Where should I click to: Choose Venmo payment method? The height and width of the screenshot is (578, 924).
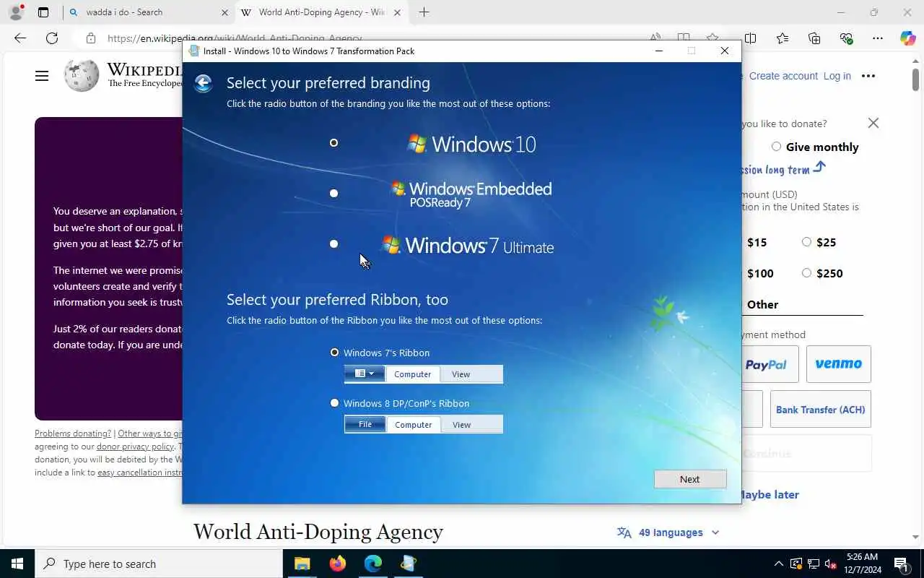pos(839,364)
